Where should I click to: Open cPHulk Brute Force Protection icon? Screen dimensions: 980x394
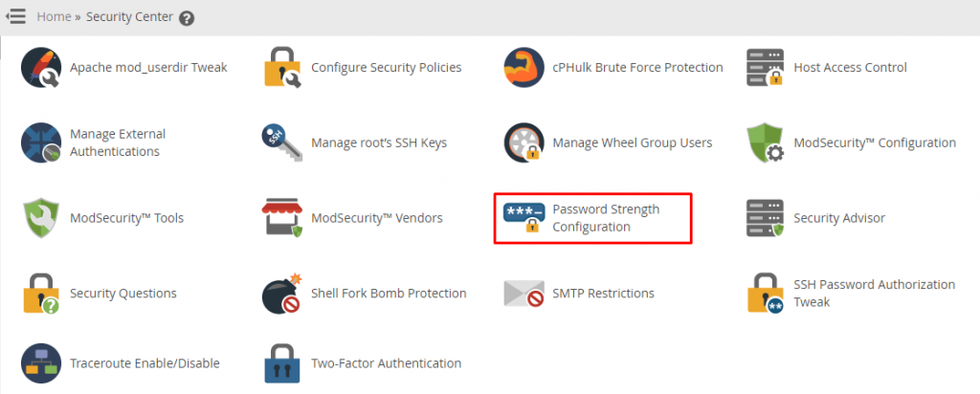pos(523,68)
